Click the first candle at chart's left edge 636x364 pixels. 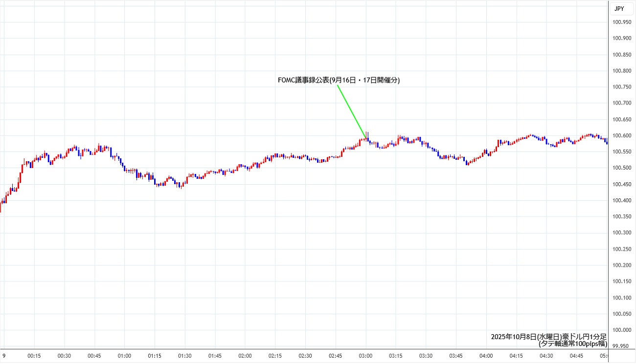(1, 205)
